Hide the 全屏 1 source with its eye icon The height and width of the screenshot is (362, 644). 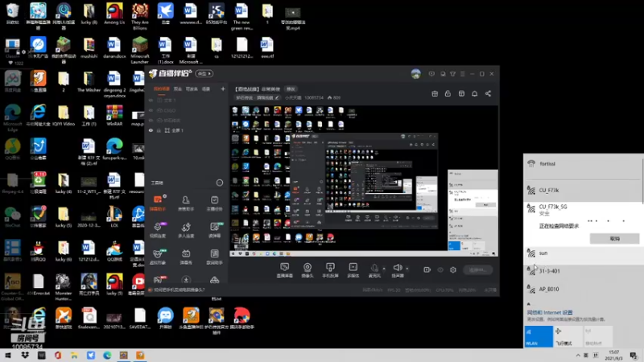click(x=151, y=130)
